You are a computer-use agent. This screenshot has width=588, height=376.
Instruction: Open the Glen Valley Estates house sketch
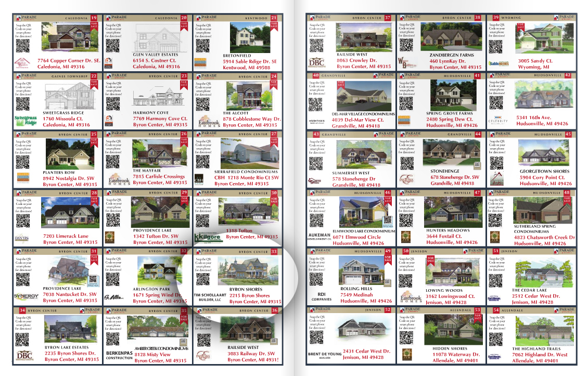(x=157, y=37)
